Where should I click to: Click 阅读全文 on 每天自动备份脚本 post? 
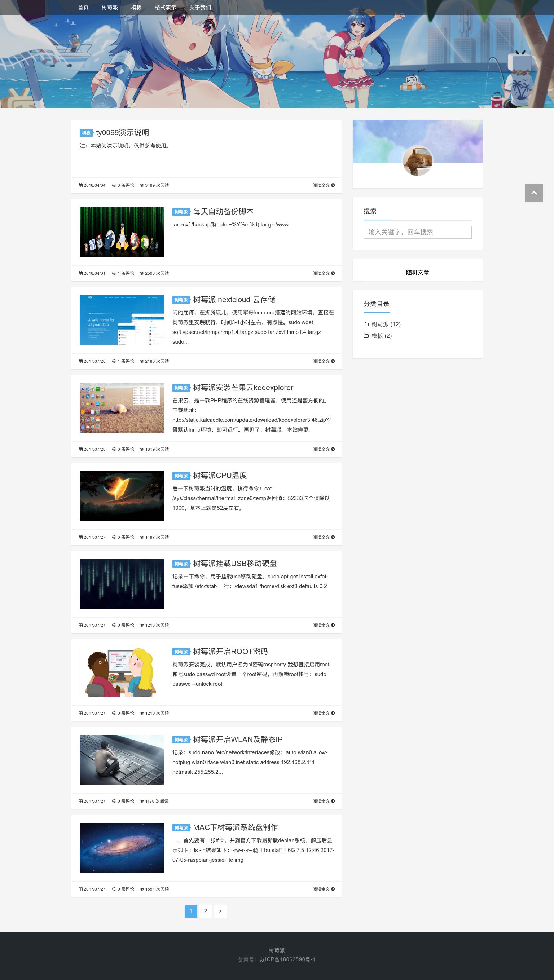coord(324,273)
